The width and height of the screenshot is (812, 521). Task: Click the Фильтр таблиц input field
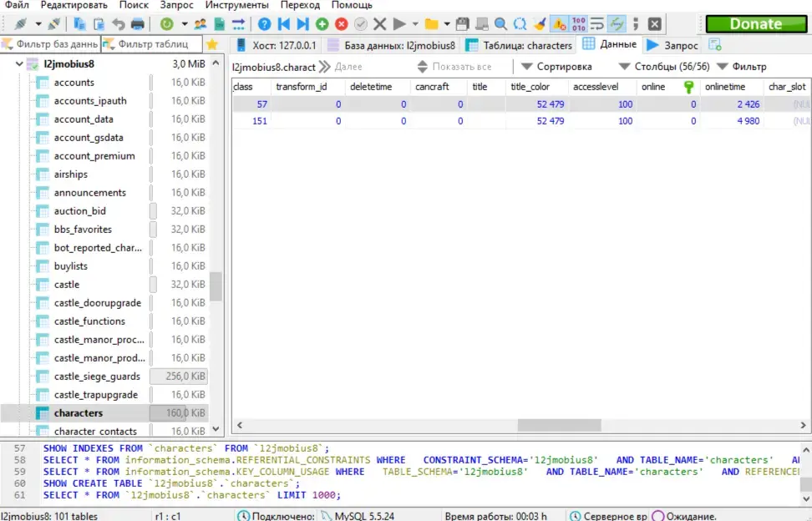pyautogui.click(x=152, y=44)
